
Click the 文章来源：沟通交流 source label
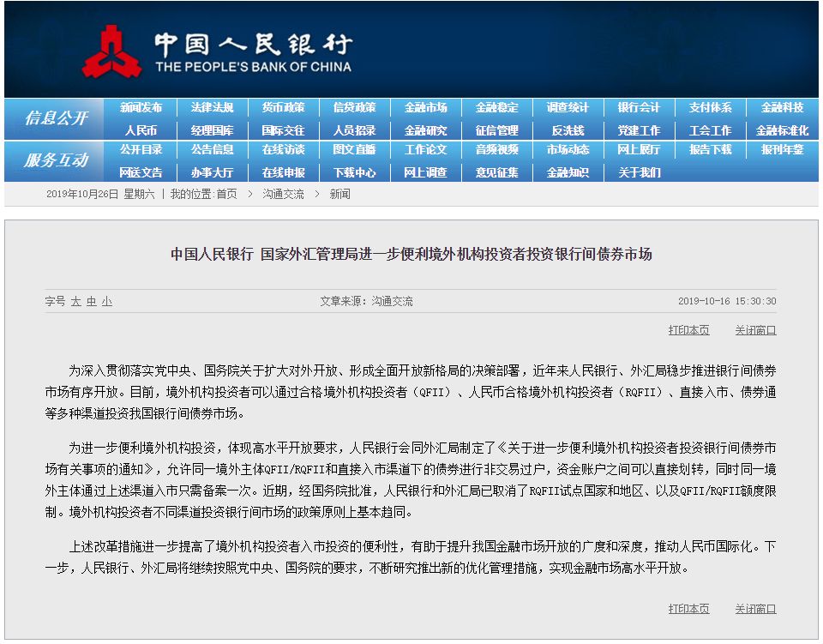pos(366,301)
